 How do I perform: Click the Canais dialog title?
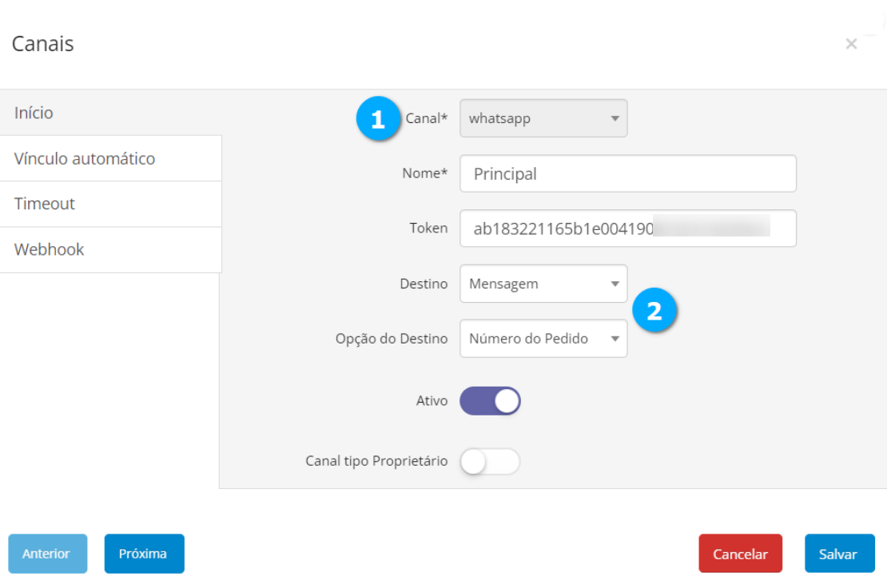click(43, 44)
